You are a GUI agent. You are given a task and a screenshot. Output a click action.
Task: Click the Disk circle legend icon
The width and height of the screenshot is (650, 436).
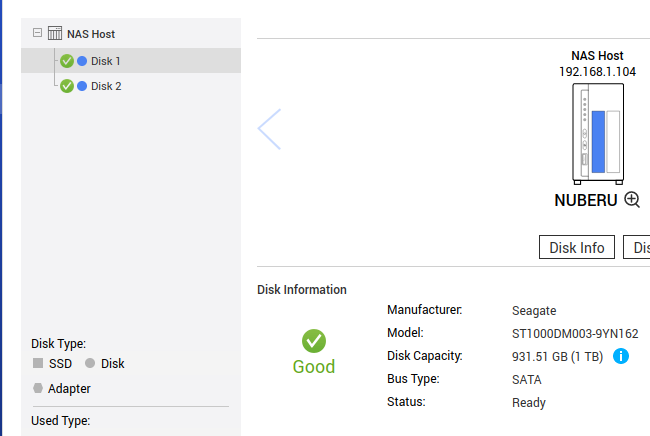coord(90,364)
